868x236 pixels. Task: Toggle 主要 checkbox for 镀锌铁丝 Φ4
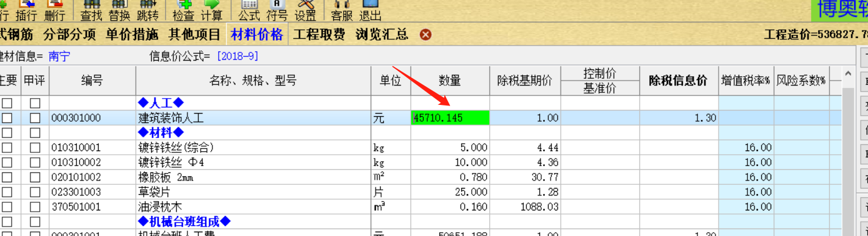point(7,162)
